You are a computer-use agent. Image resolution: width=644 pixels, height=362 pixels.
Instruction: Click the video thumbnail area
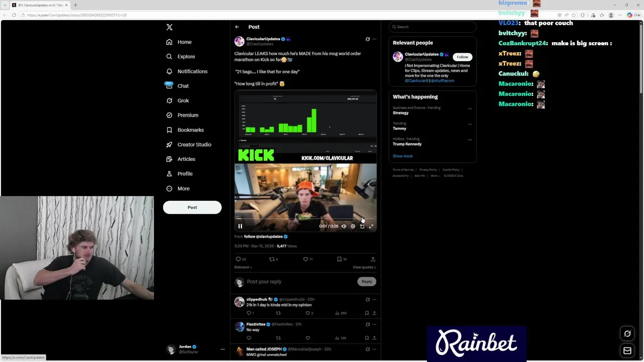305,161
